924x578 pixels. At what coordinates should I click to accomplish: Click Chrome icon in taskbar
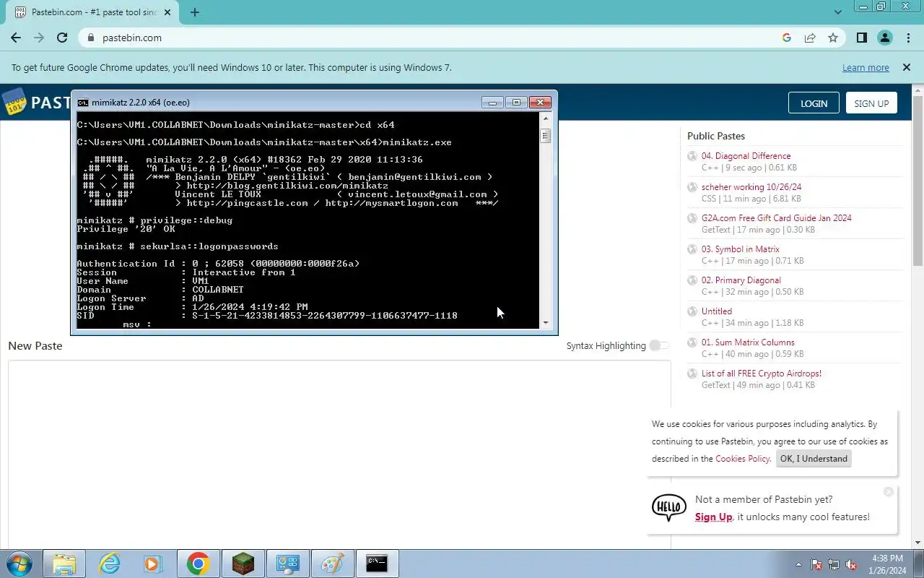(198, 564)
